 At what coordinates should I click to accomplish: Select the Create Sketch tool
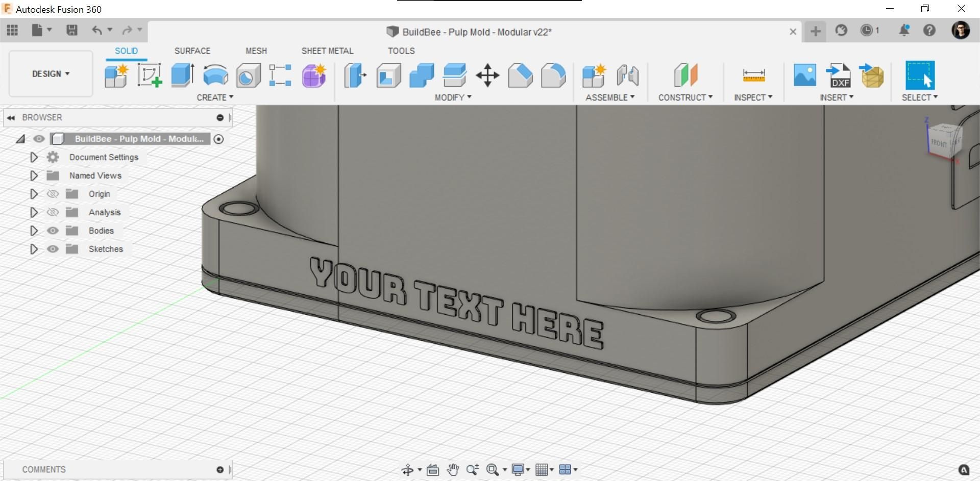150,75
